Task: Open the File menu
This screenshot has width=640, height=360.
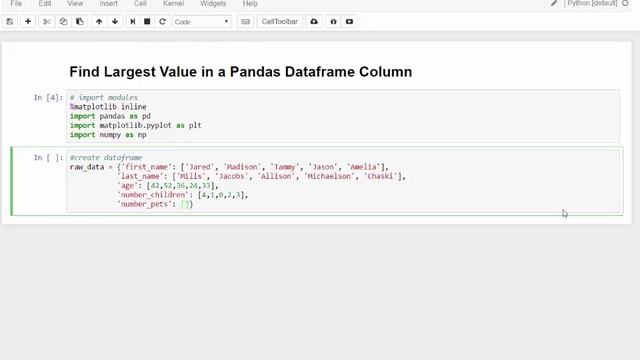Action: tap(16, 4)
